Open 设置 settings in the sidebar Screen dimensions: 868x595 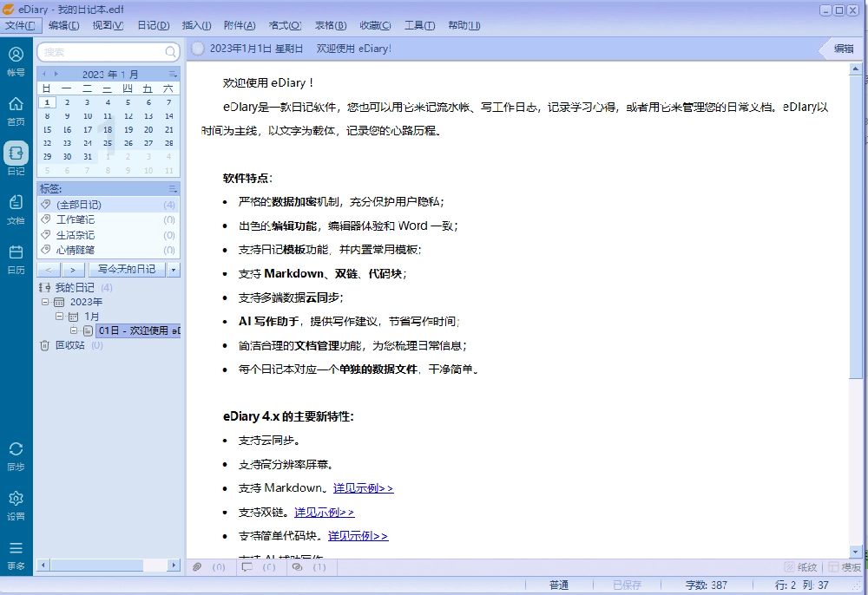(16, 506)
